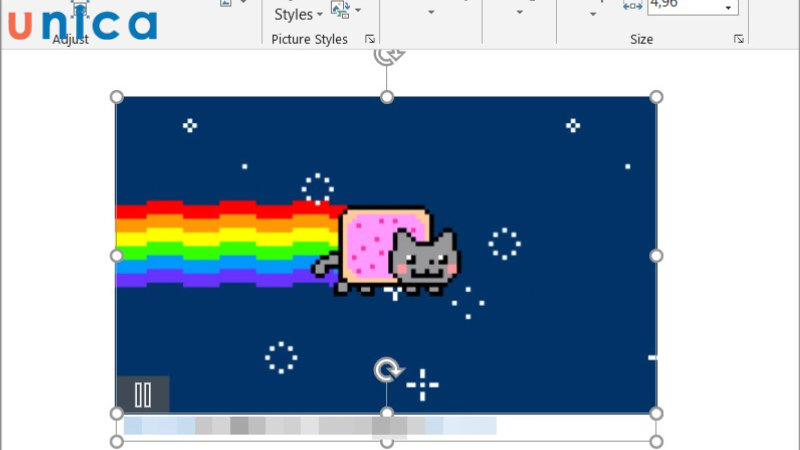Open the Picture Styles dialog launcher
Image resolution: width=800 pixels, height=450 pixels.
369,40
